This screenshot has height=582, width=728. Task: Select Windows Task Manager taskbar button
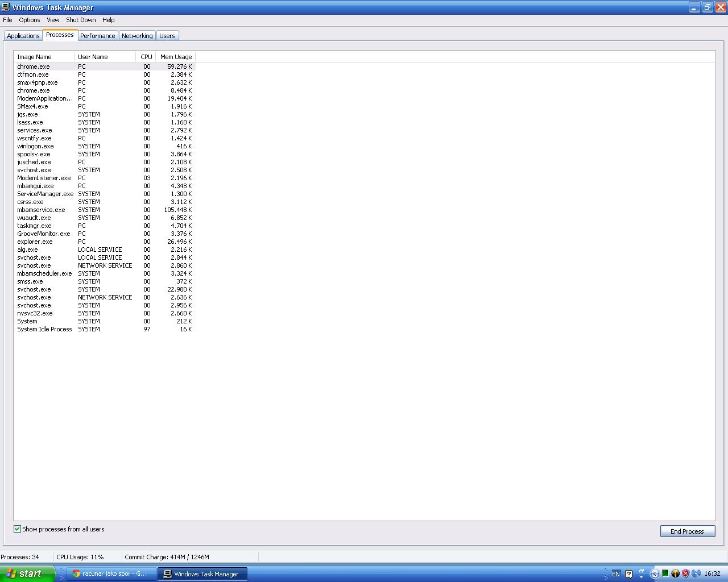tap(202, 574)
